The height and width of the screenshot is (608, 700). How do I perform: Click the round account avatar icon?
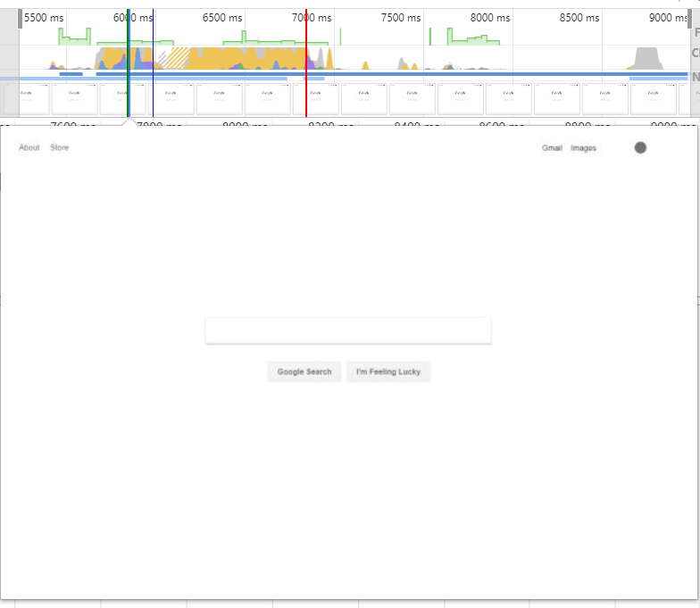click(x=640, y=148)
